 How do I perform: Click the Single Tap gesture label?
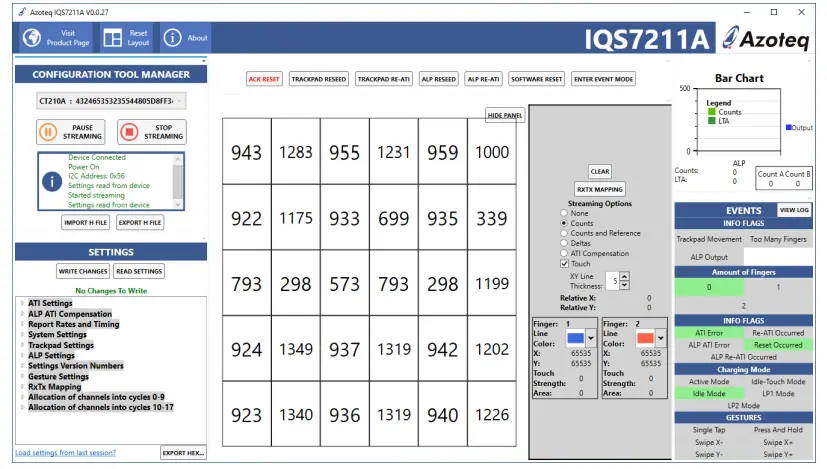click(x=709, y=430)
